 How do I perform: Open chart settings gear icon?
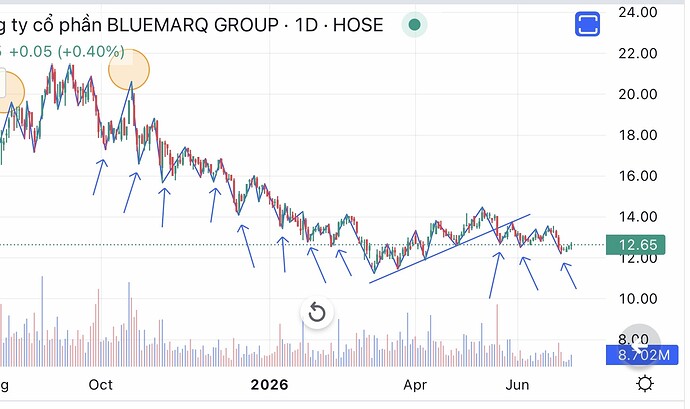[x=645, y=384]
